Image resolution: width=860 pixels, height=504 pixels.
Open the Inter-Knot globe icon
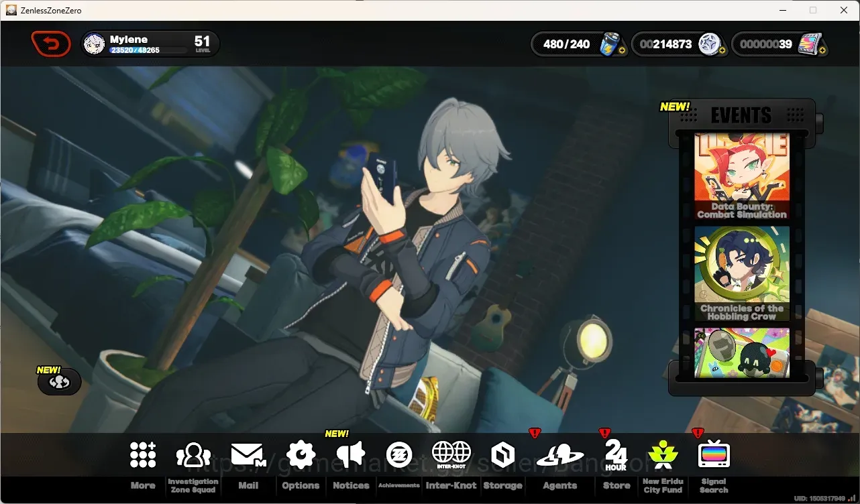click(451, 455)
